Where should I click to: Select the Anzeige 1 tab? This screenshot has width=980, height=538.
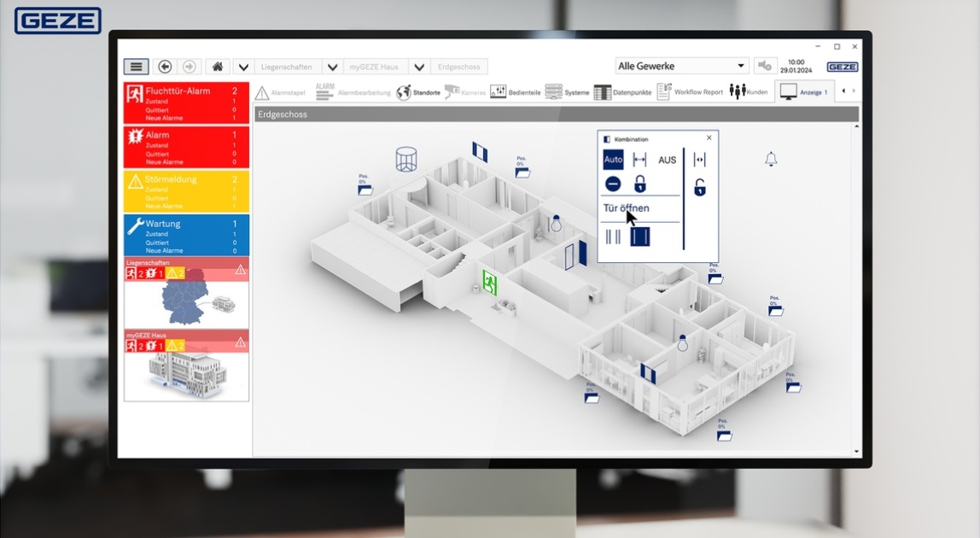[x=804, y=92]
